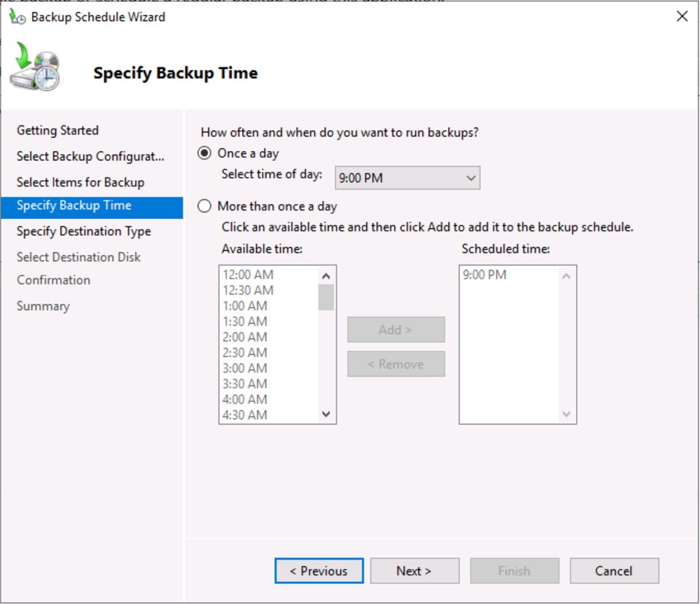Go to the Getting Started step
This screenshot has width=700, height=604.
(x=57, y=130)
